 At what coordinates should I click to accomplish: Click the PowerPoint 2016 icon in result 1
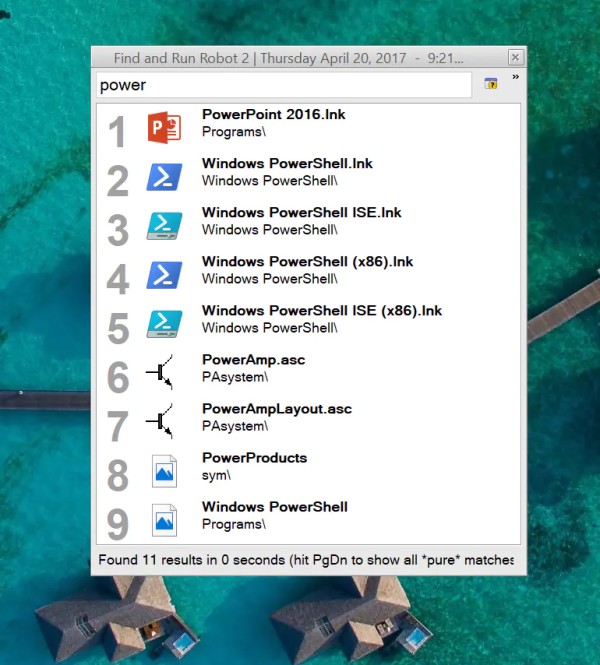click(x=164, y=127)
